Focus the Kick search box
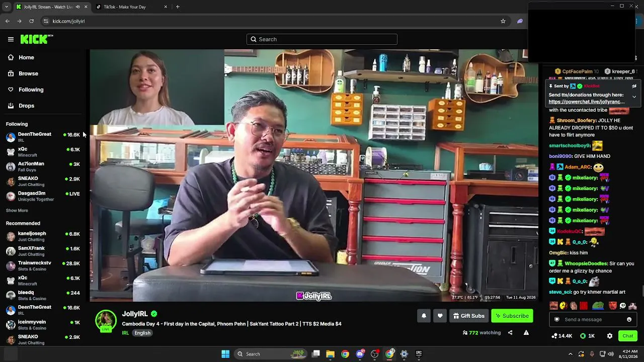 tap(322, 39)
